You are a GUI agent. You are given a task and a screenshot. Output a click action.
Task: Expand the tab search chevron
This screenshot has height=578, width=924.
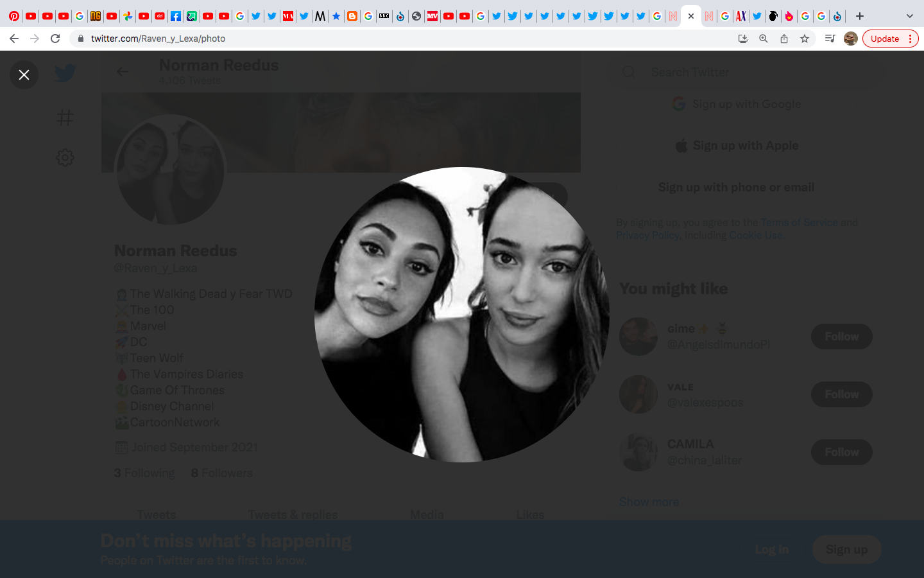click(909, 16)
